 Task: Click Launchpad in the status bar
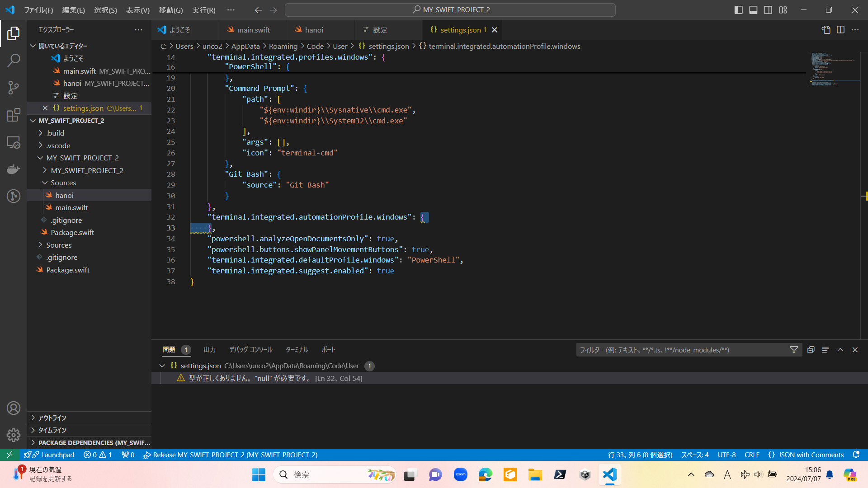49,455
